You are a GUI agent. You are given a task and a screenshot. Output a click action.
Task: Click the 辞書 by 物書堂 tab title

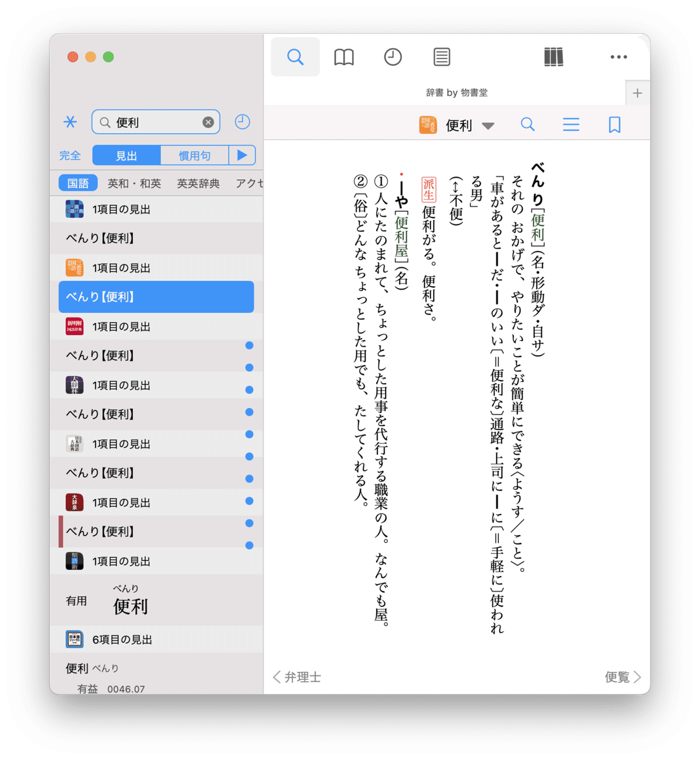[x=457, y=93]
